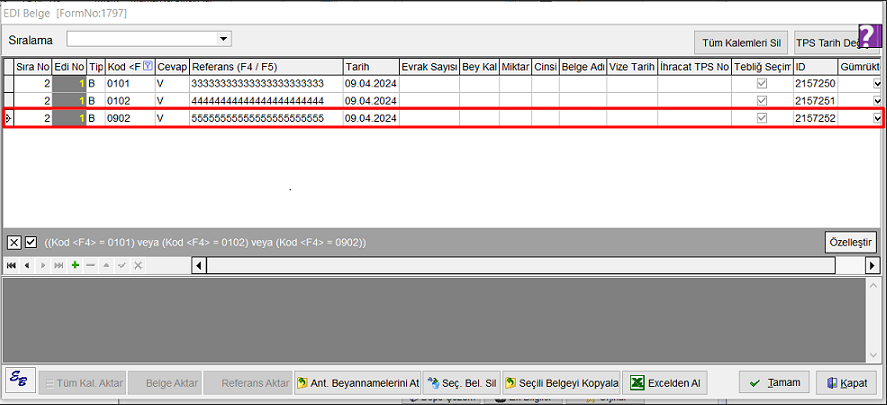887x405 pixels.
Task: Click the filter icon in Kod column header
Action: pos(148,66)
